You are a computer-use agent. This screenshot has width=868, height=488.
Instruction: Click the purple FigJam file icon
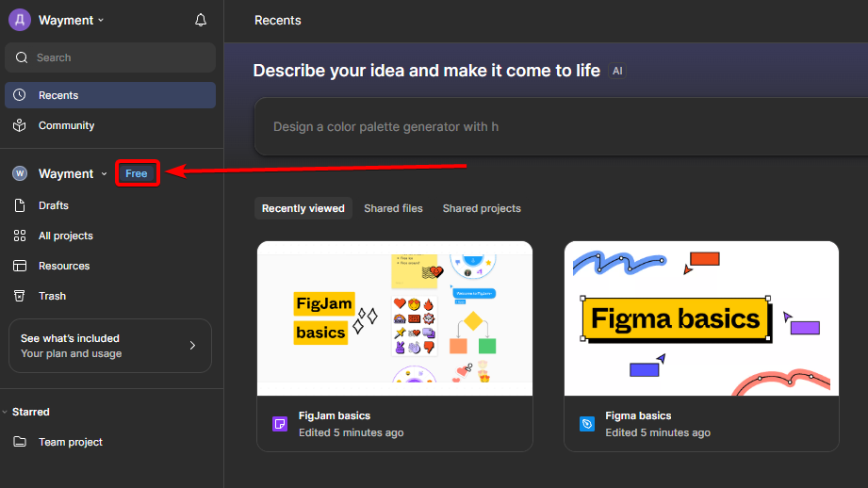pos(280,424)
